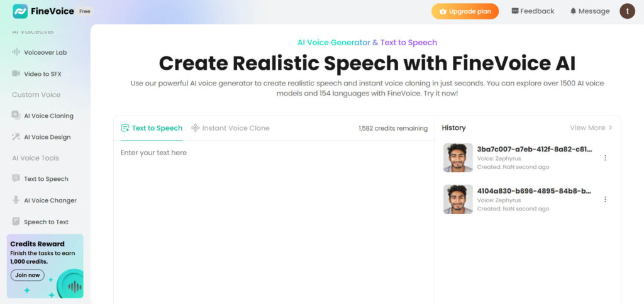This screenshot has height=304, width=644.
Task: Open Text to Speech in sidebar
Action: [46, 179]
